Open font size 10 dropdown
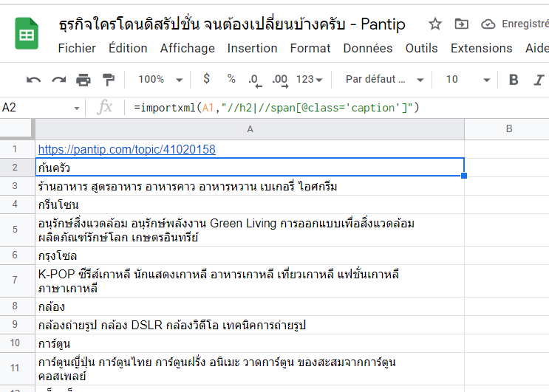Viewport: 549px width, 392px height. point(468,80)
